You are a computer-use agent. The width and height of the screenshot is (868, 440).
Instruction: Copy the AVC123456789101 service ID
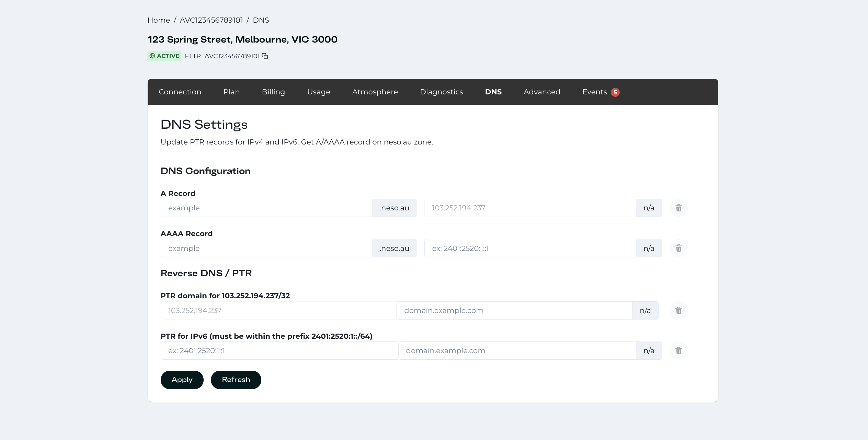(x=265, y=56)
